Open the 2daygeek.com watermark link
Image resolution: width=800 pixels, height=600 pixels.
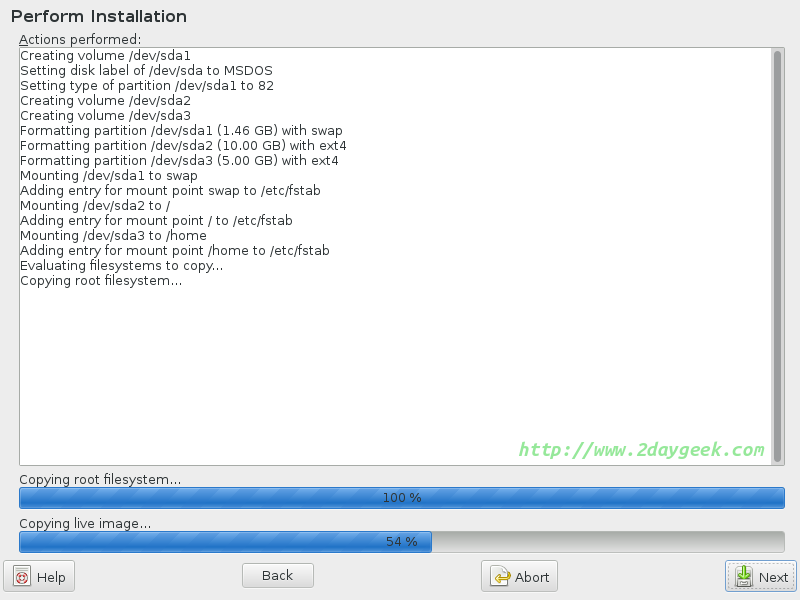[641, 450]
